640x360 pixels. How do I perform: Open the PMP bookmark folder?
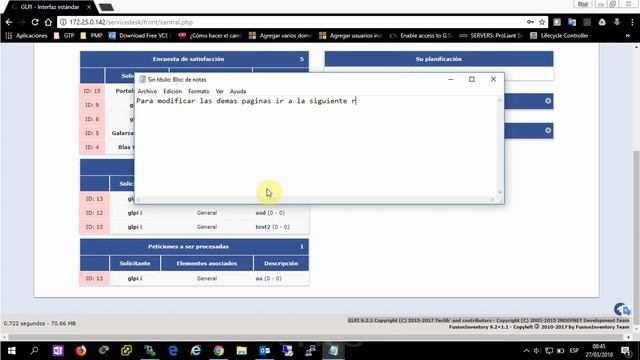[92, 36]
